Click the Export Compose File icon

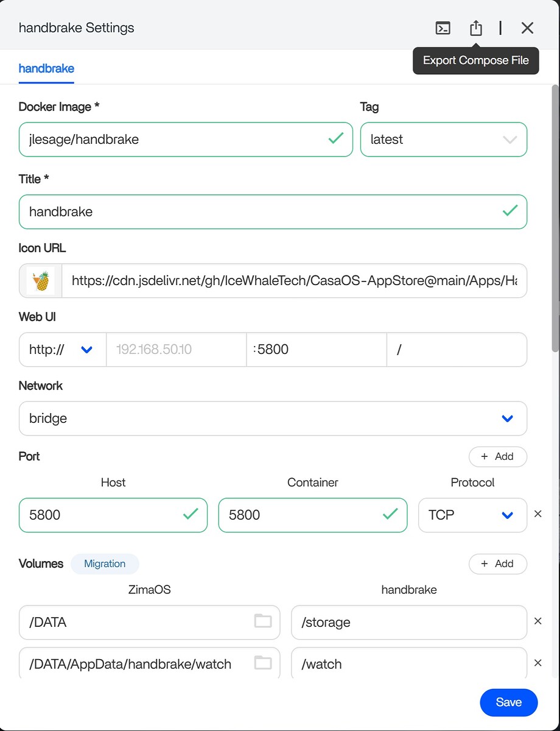click(476, 28)
